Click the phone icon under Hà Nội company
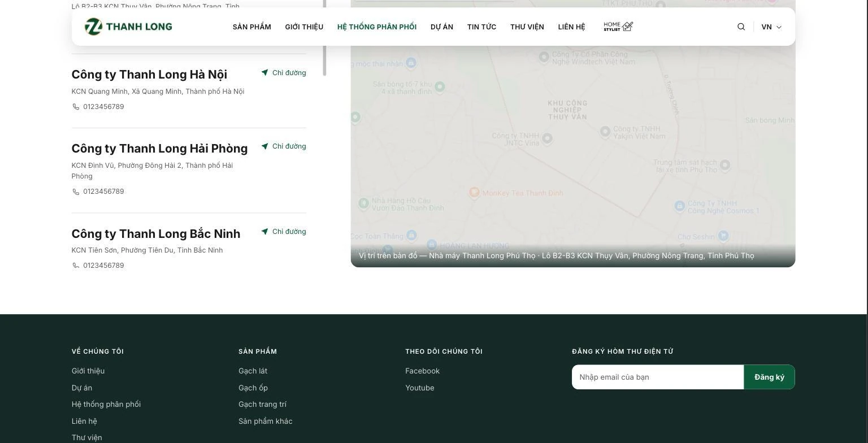 (x=76, y=107)
